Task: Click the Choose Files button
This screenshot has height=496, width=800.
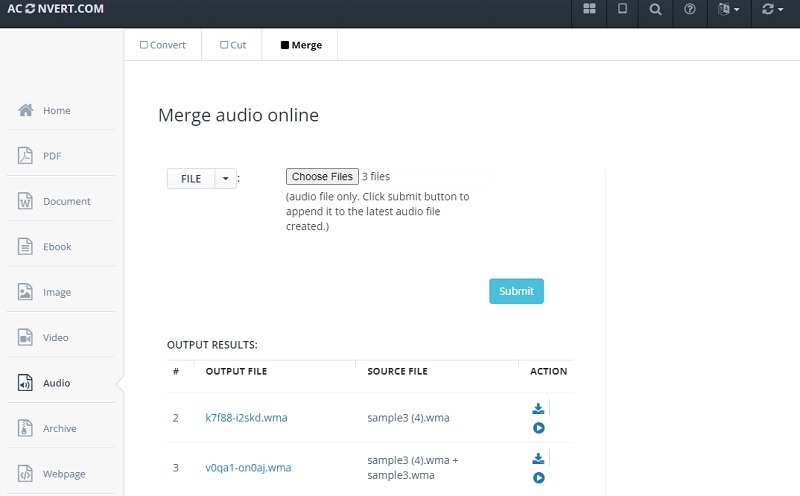Action: (322, 177)
